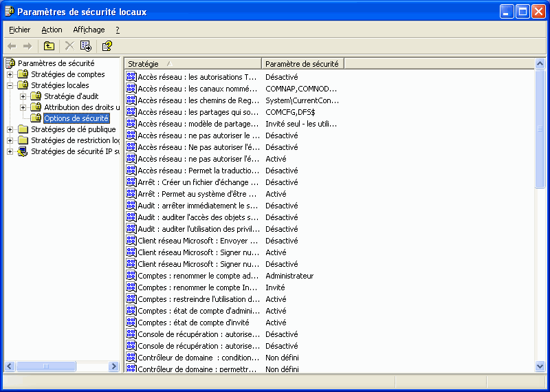The height and width of the screenshot is (392, 550).
Task: Expand the Stratégie d'audit node
Action: [23, 96]
